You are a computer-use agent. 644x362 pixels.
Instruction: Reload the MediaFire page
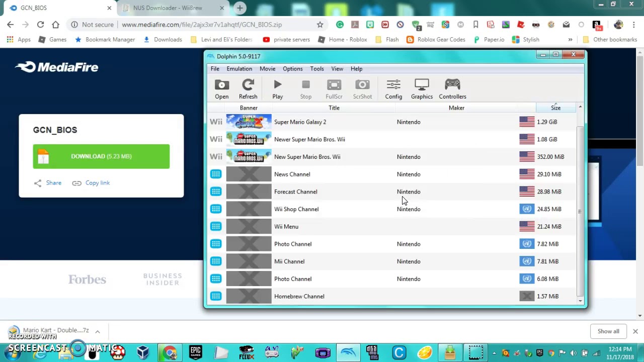click(x=40, y=24)
